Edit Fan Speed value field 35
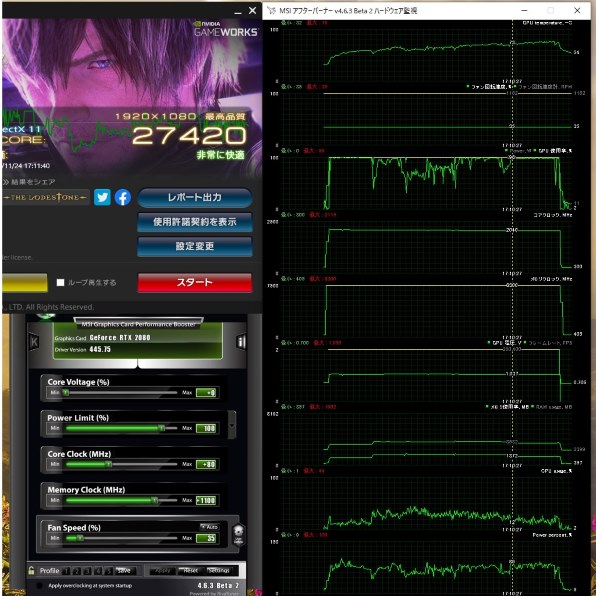Viewport: 596px width, 596px height. tap(206, 538)
